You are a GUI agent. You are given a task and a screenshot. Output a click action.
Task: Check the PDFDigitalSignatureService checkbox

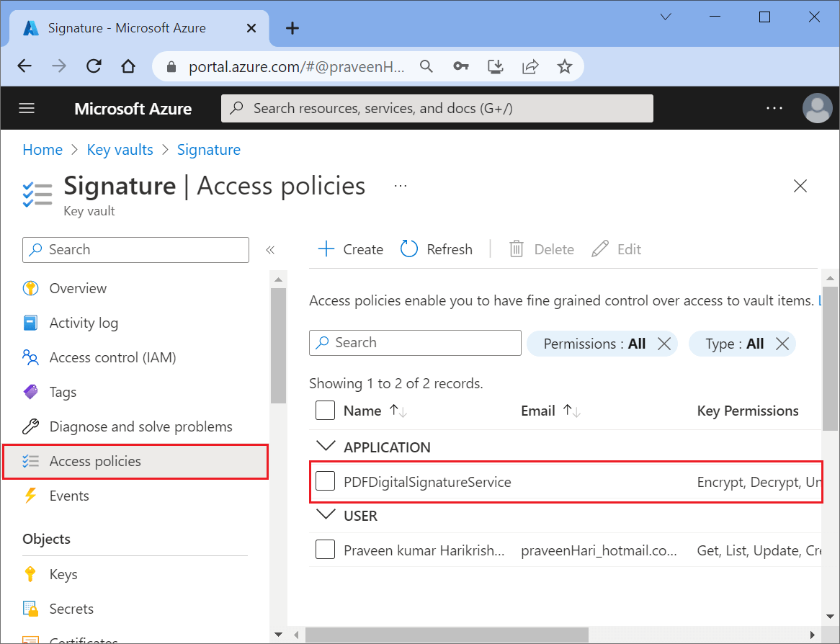(326, 481)
